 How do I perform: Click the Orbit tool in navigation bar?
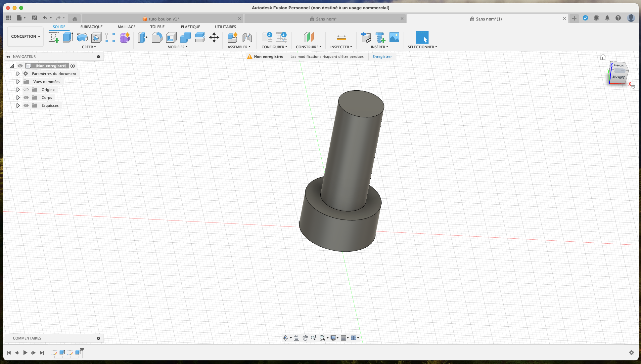[286, 338]
